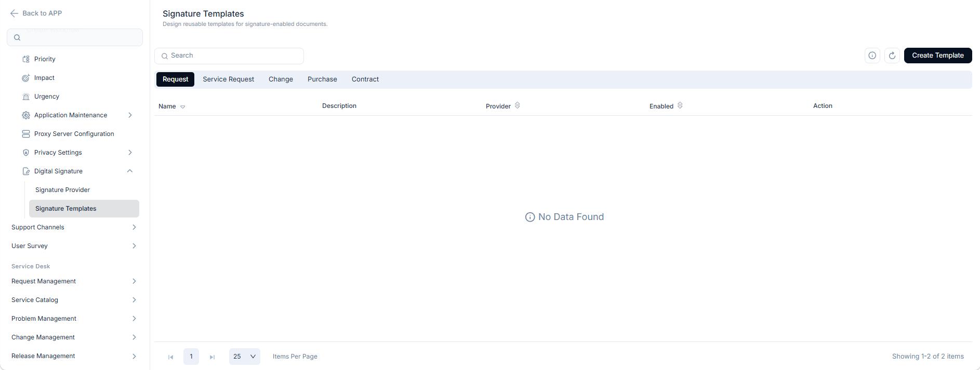Open Proxy Server Configuration
This screenshot has height=370, width=980.
coord(75,134)
